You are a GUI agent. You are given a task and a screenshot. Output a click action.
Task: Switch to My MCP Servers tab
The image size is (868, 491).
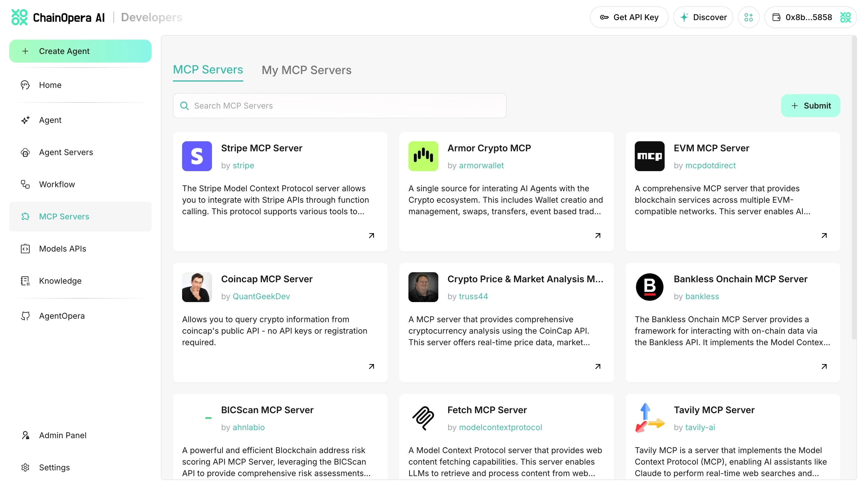306,70
